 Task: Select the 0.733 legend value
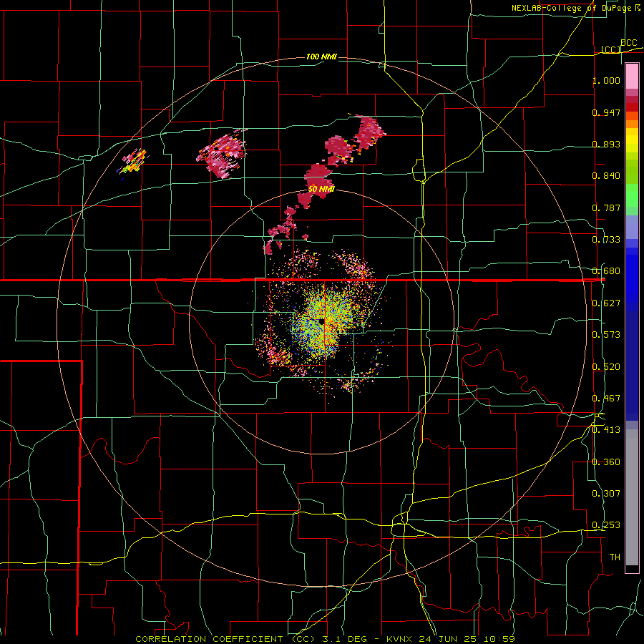(x=606, y=240)
